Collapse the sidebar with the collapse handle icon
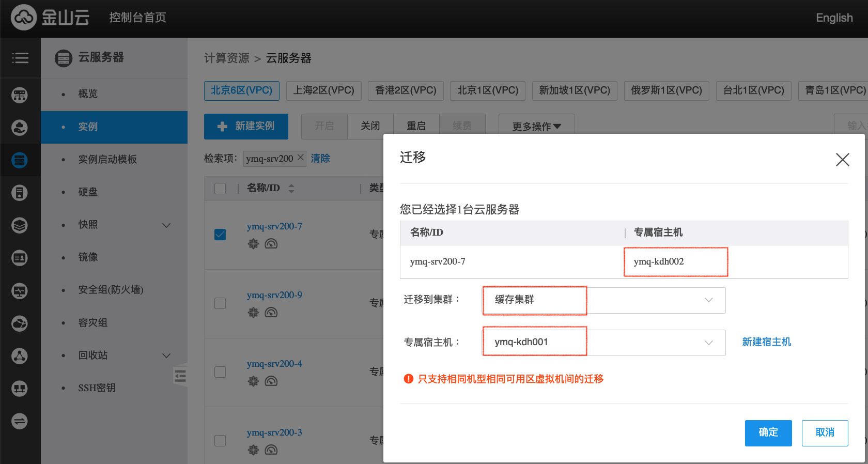This screenshot has width=868, height=464. pyautogui.click(x=180, y=375)
